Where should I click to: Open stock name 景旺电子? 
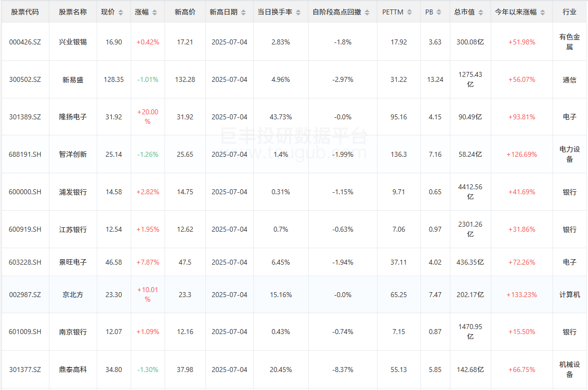[73, 262]
